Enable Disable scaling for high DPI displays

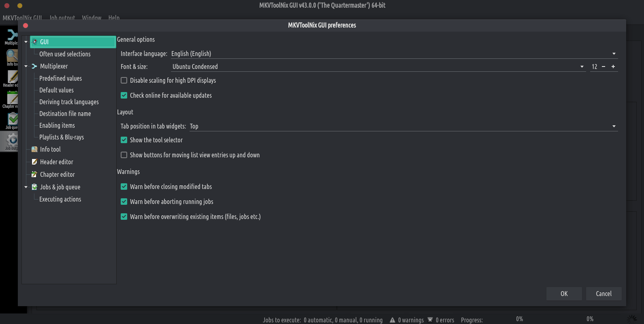[x=124, y=80]
